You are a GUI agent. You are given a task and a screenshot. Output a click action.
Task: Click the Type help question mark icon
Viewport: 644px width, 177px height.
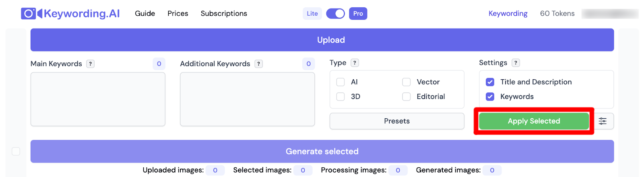click(x=355, y=63)
